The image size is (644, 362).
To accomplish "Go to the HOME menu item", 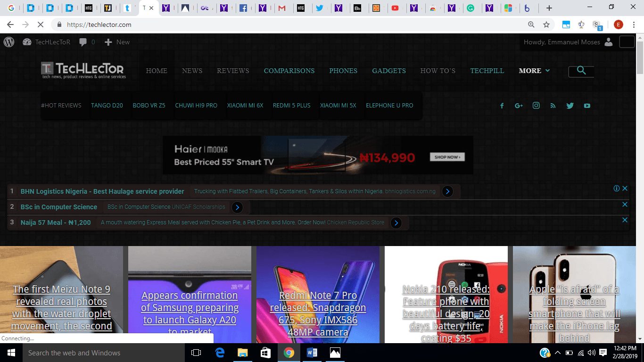I will point(157,71).
